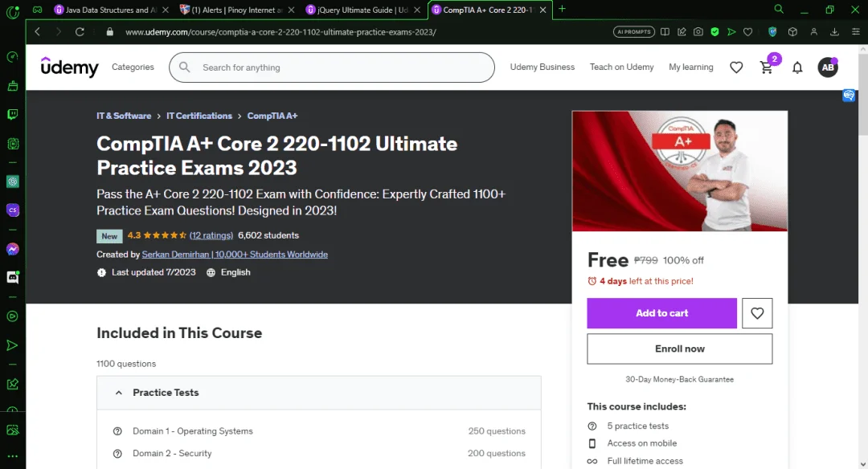Open Udemy Business link
Viewport: 868px width, 469px height.
[542, 67]
